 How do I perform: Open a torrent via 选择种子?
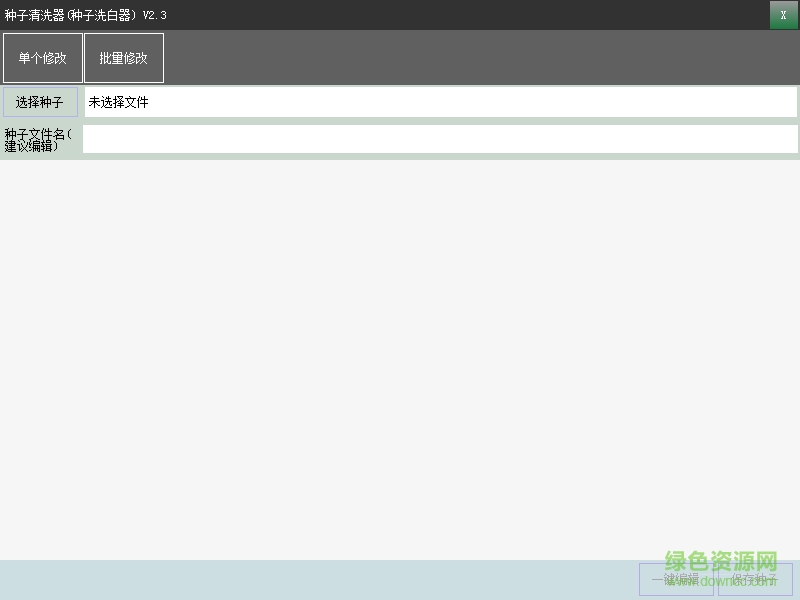[x=40, y=101]
